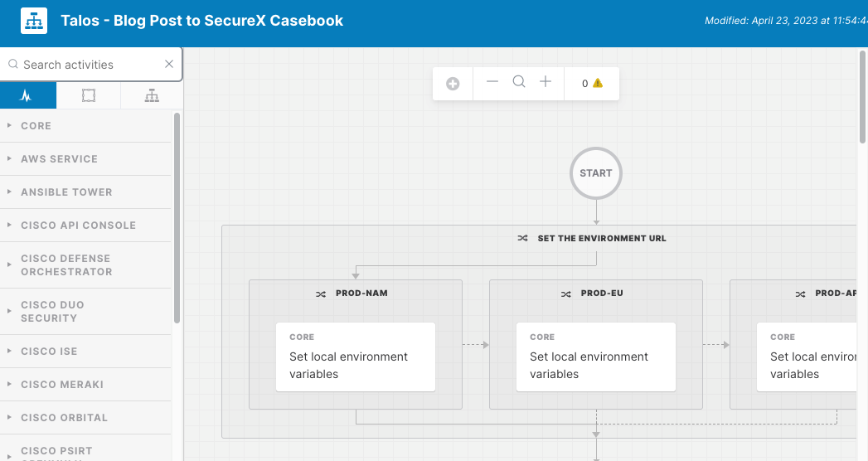Reset zoom using the magnifier icon

(519, 82)
